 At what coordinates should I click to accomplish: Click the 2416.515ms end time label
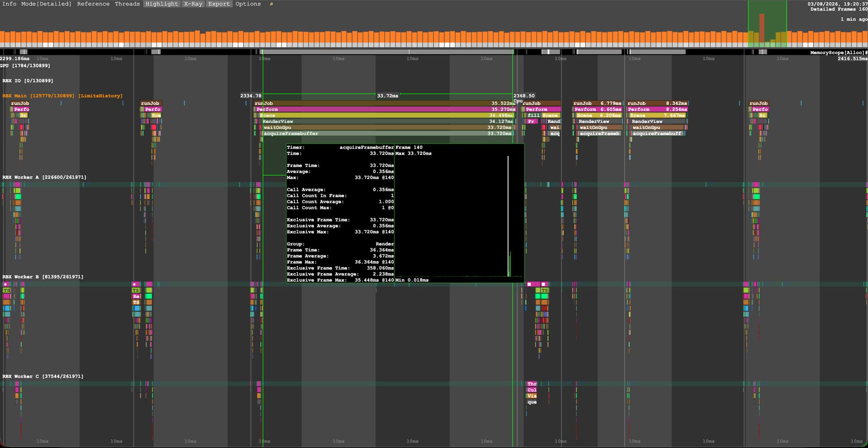(x=852, y=58)
